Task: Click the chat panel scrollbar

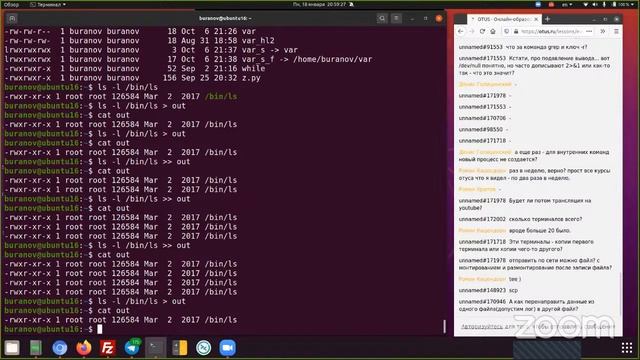Action: 620,294
